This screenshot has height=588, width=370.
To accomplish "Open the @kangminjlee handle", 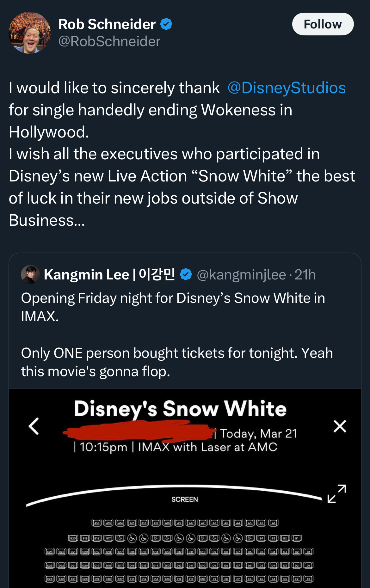I will point(241,275).
